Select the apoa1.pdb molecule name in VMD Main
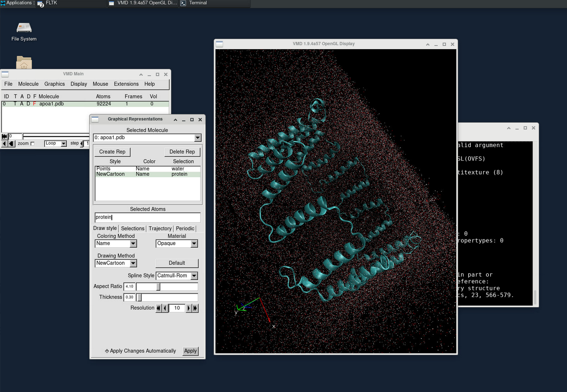This screenshot has width=567, height=392. tap(51, 104)
